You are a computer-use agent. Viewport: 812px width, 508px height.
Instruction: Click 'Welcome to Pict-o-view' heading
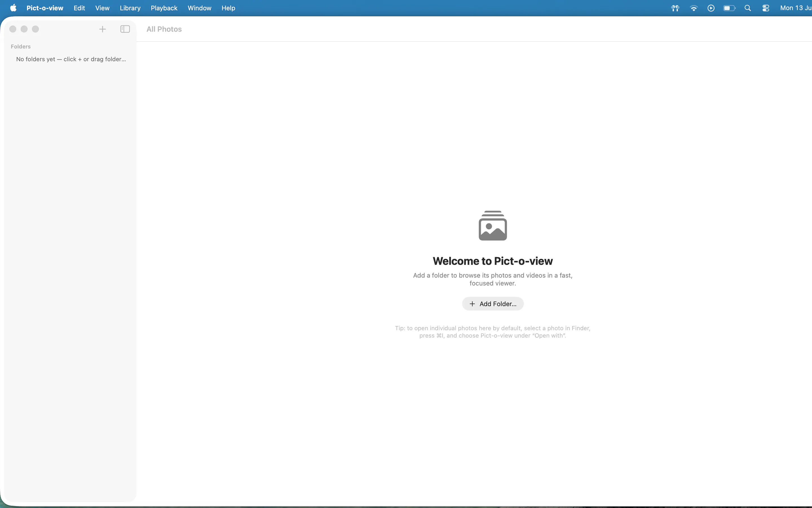pos(493,261)
